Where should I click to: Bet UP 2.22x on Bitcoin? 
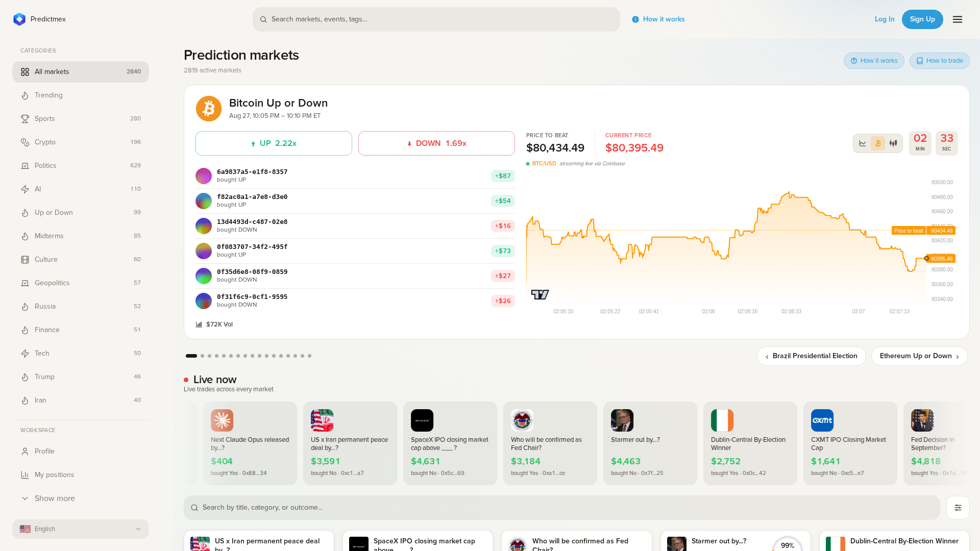click(x=274, y=143)
